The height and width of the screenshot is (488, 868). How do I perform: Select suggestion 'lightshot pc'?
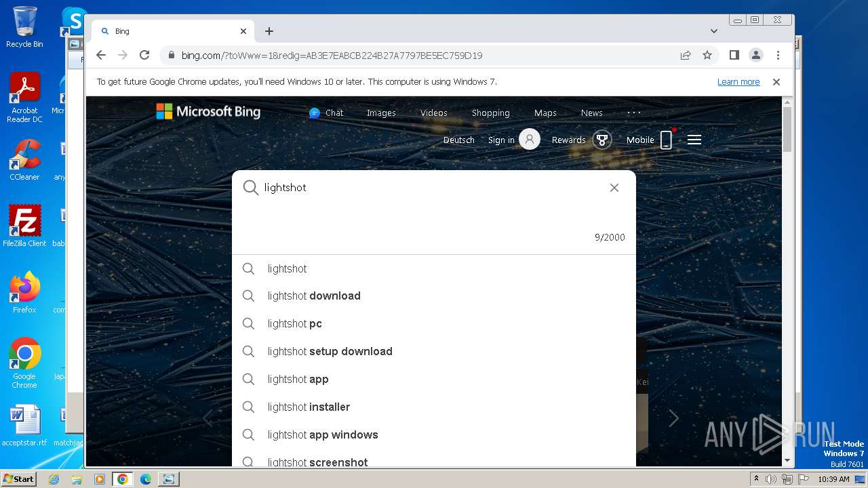pos(434,324)
